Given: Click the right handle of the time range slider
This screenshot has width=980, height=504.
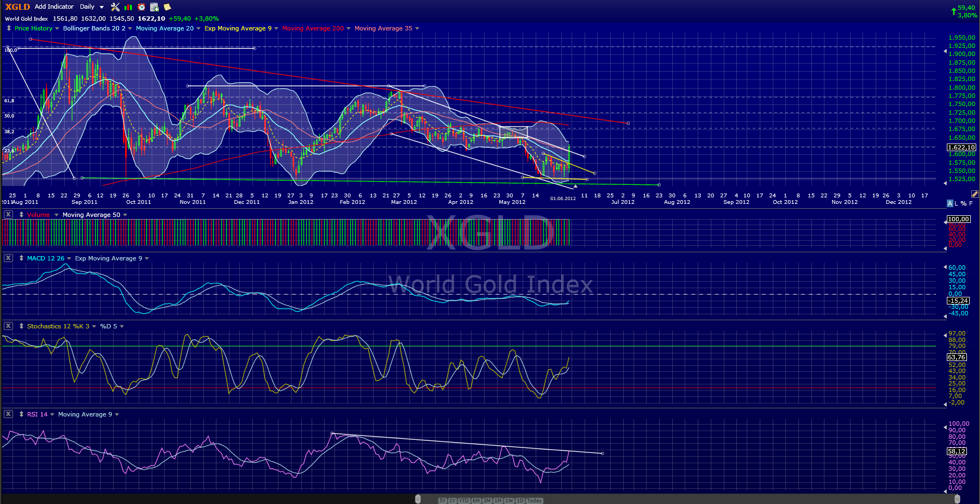Looking at the screenshot, I should [x=957, y=499].
